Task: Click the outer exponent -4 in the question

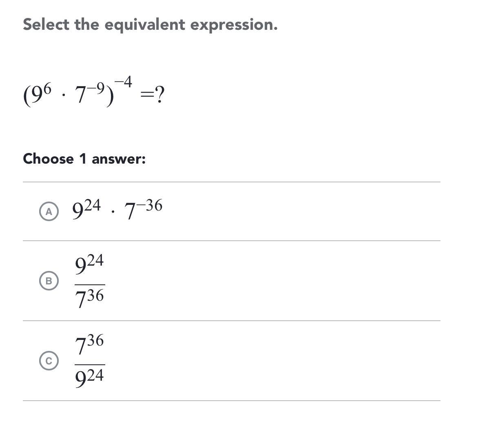Action: (x=124, y=82)
